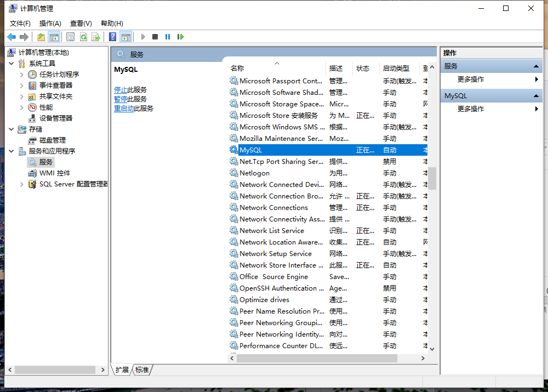The width and height of the screenshot is (548, 392).
Task: Click the refresh icon in the toolbar
Action: [83, 37]
